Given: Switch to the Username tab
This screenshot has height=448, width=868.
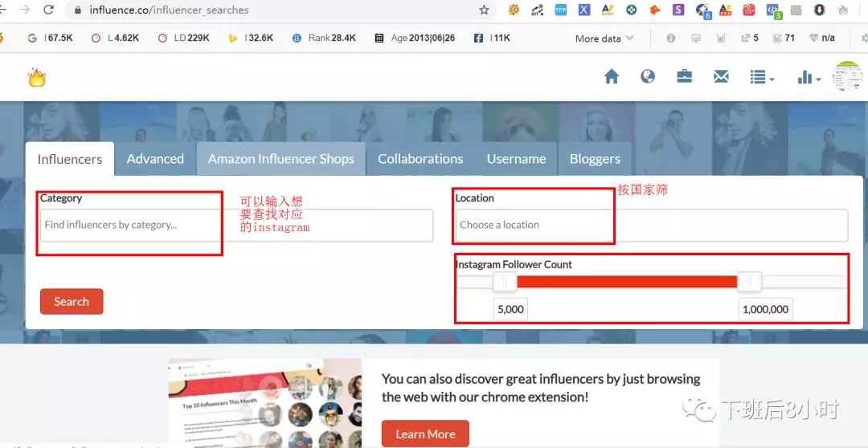Looking at the screenshot, I should (517, 159).
